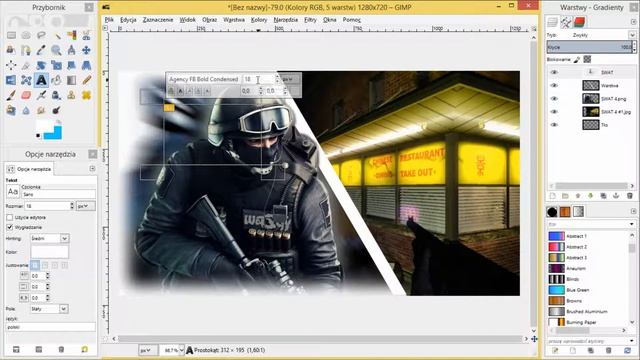Open the Zaznaczenie menu
The image size is (640, 360).
158,20
